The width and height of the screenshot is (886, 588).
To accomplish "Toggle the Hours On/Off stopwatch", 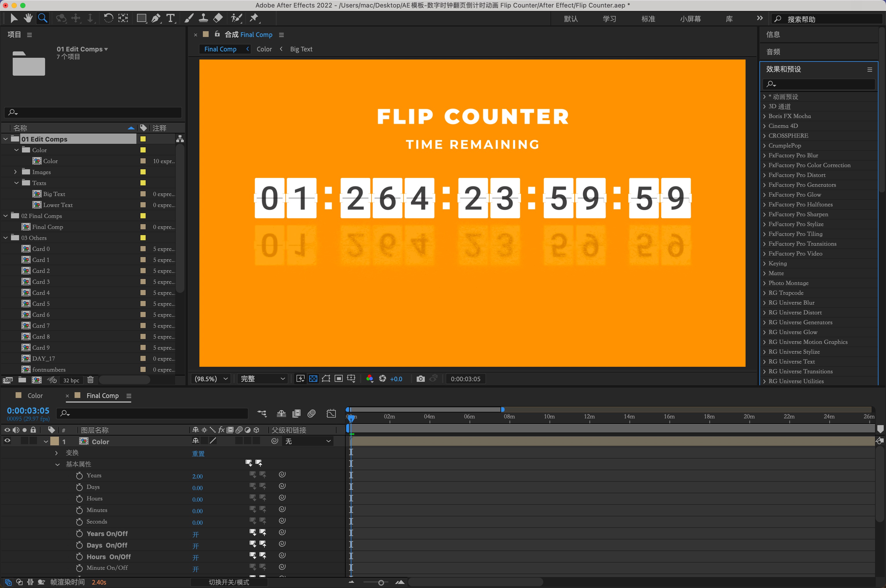I will pos(79,557).
